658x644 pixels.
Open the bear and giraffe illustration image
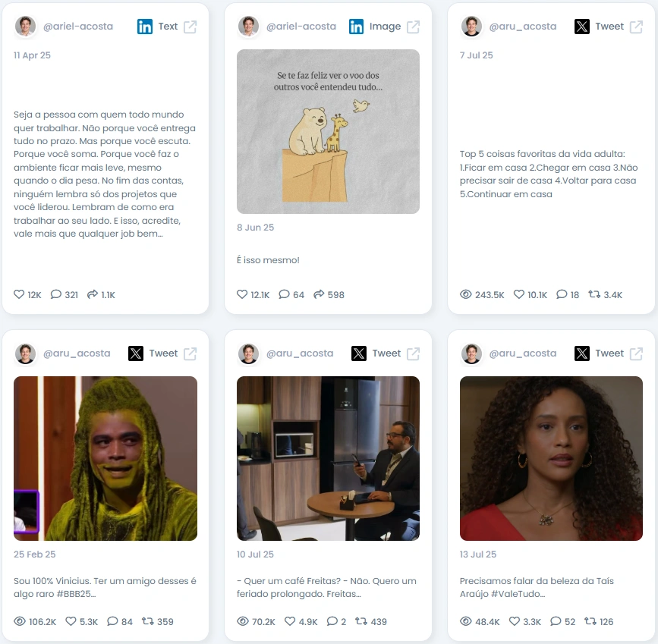point(328,131)
